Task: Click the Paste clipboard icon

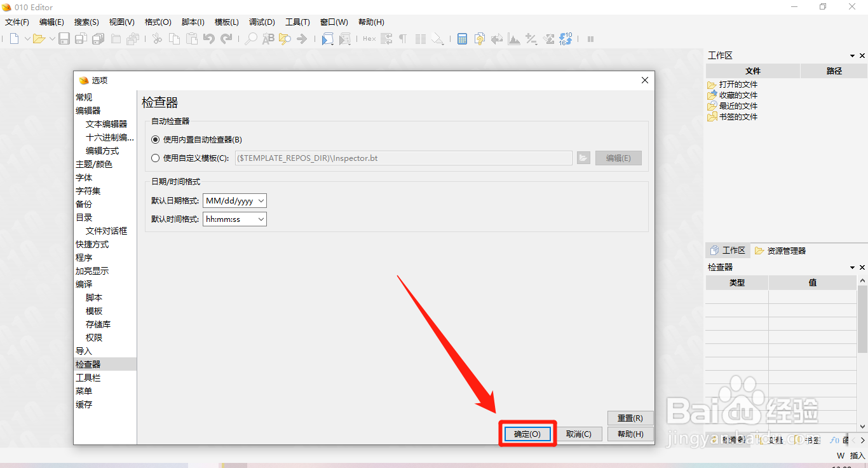Action: [x=191, y=39]
